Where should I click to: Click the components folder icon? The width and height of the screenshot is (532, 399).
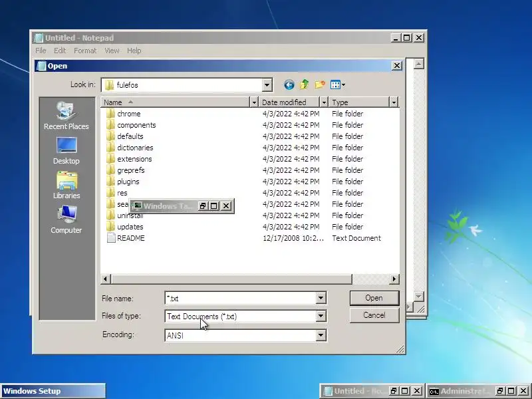(x=110, y=125)
